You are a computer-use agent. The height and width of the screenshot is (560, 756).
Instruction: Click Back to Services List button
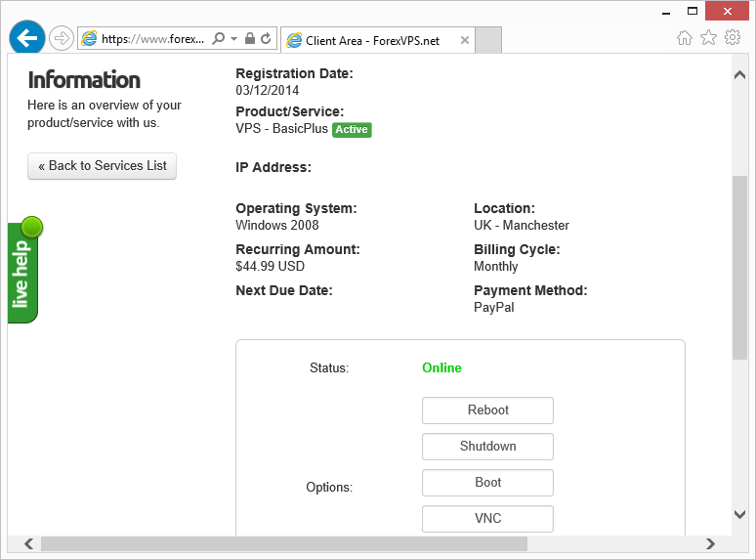[103, 166]
